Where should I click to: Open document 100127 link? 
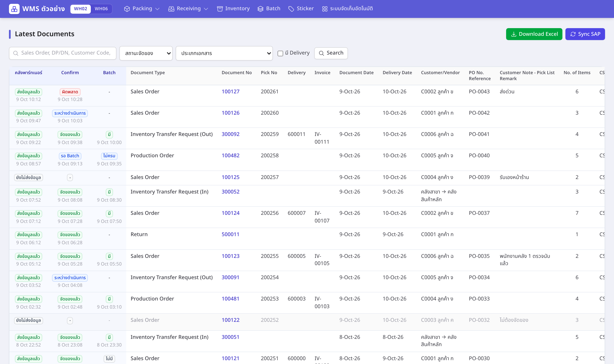230,92
